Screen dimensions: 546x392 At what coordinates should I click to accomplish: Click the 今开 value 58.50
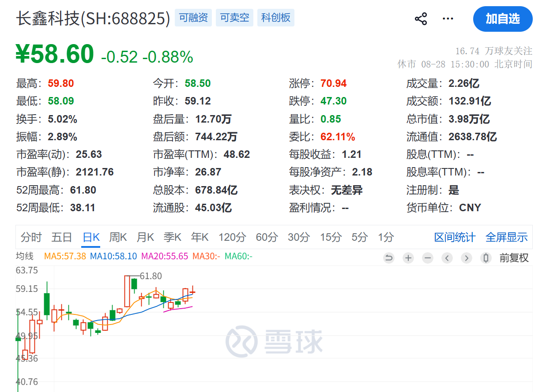point(198,83)
